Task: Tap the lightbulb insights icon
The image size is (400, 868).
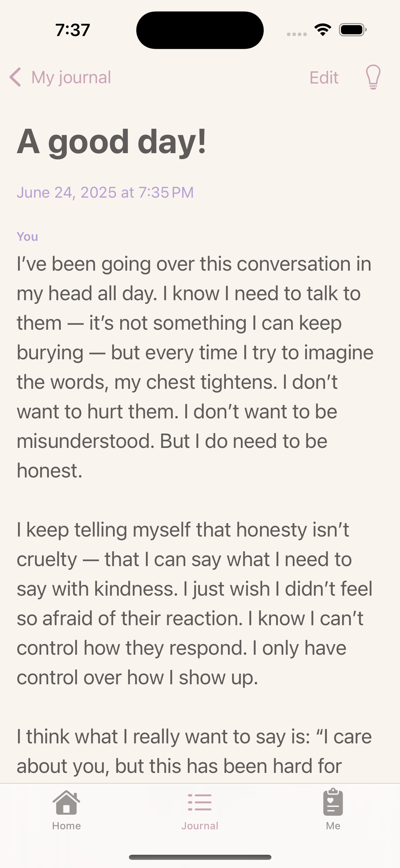Action: click(x=373, y=77)
